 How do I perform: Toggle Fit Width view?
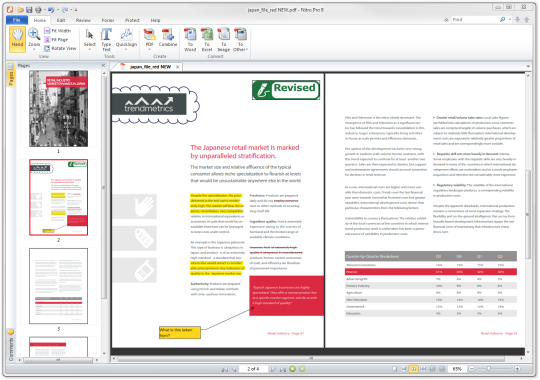pyautogui.click(x=58, y=31)
